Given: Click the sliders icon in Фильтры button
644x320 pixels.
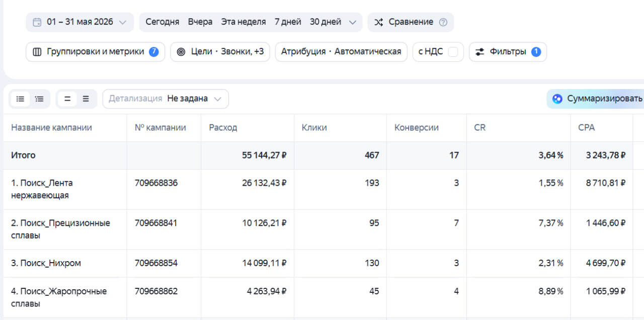Looking at the screenshot, I should [480, 52].
